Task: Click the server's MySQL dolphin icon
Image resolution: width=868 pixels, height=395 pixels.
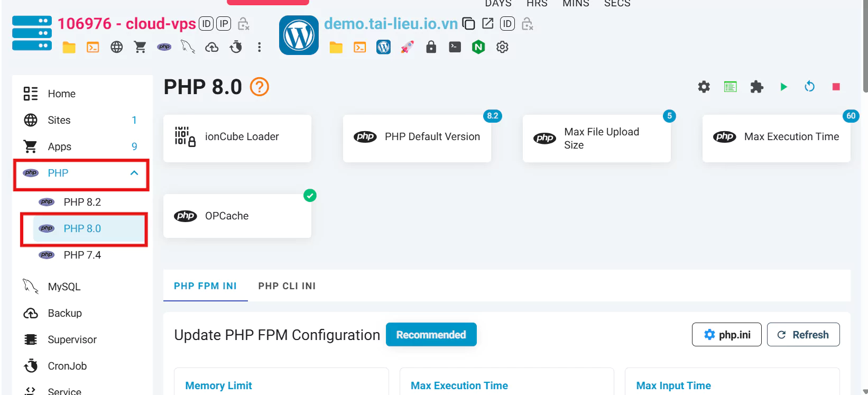Action: [188, 47]
